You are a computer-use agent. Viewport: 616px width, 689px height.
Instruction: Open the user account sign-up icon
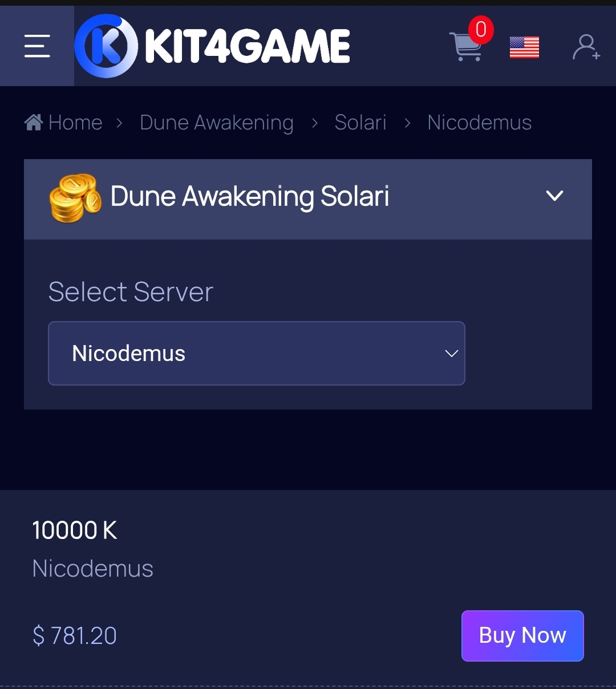(x=586, y=47)
